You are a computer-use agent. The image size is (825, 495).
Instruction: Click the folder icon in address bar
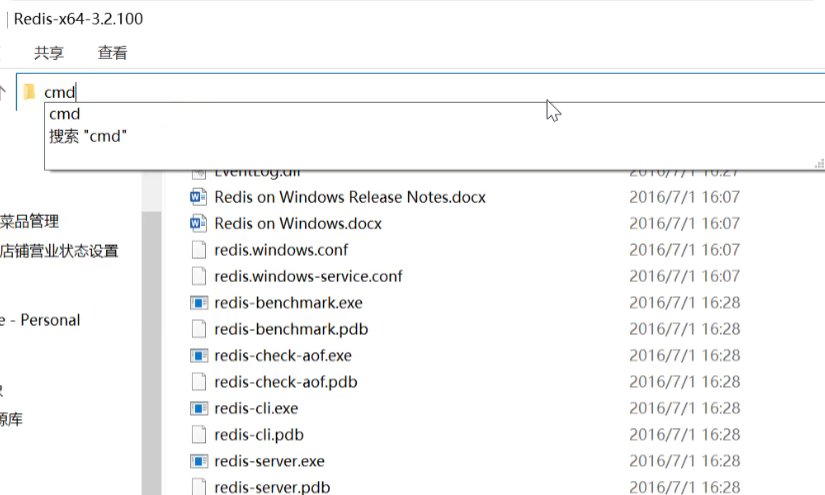(x=29, y=92)
